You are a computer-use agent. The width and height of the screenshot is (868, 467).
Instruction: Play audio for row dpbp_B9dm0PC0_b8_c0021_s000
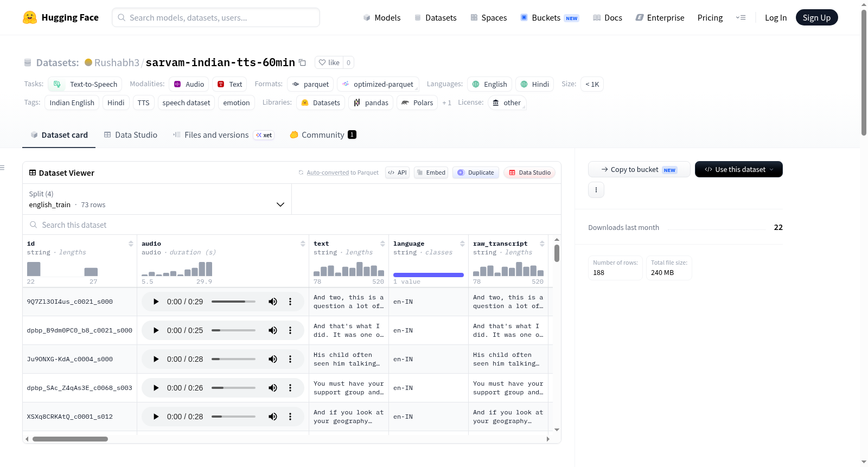click(156, 330)
